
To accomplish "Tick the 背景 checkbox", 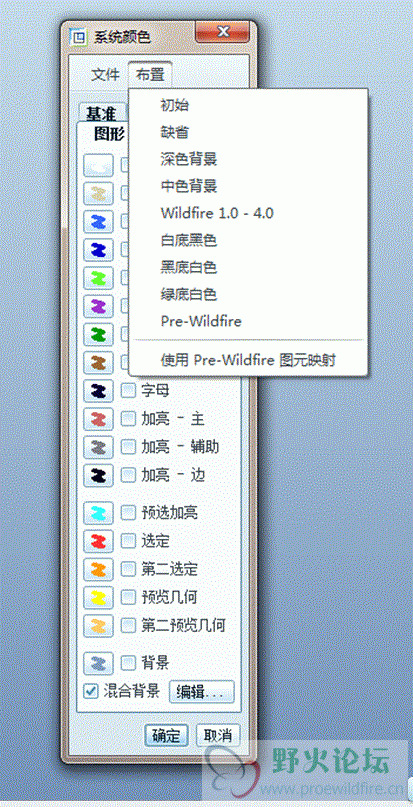I will coord(128,662).
